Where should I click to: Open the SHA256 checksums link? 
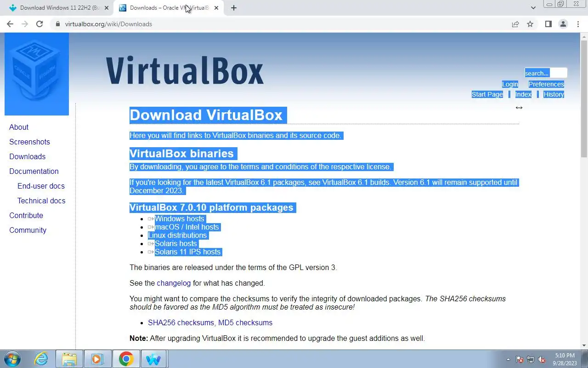pos(181,323)
